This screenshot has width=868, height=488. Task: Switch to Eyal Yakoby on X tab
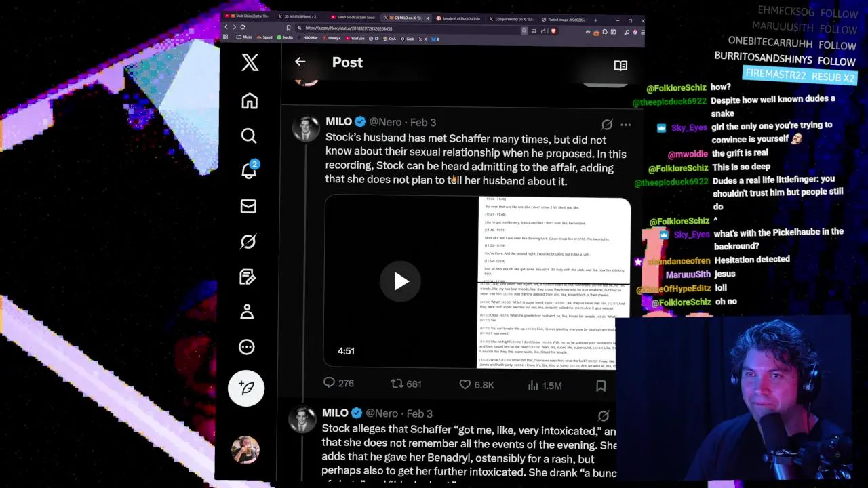click(512, 19)
